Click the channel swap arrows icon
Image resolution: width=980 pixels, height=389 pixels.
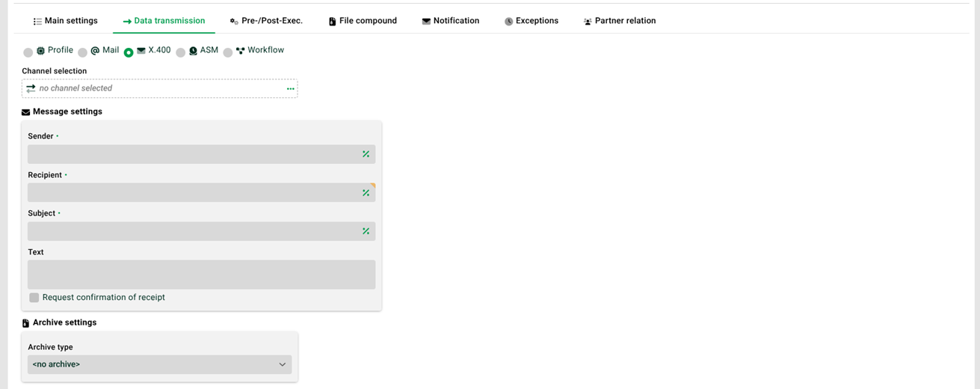point(31,88)
